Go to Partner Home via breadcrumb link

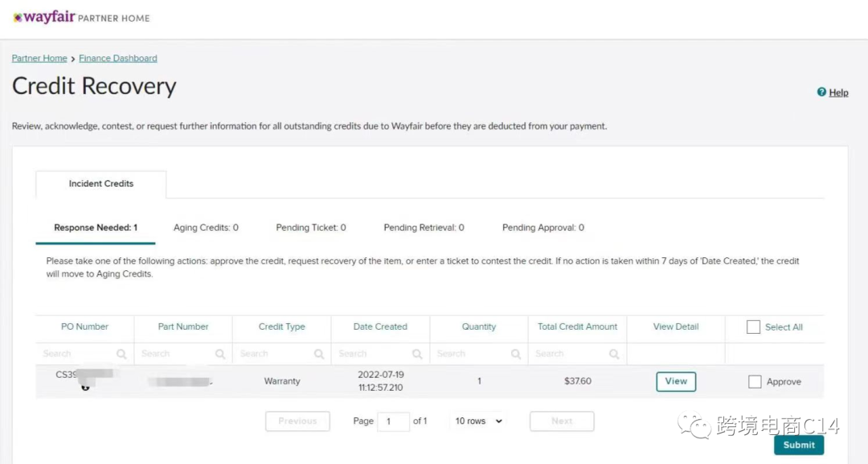point(39,59)
